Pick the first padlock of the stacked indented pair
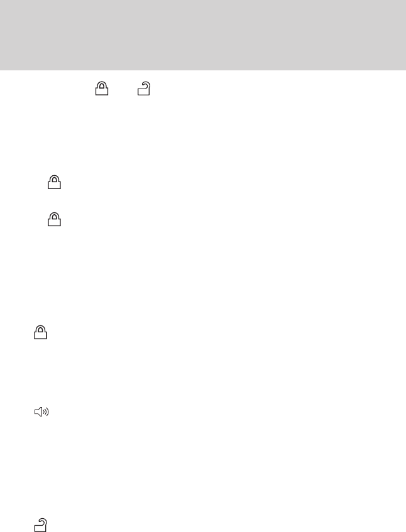406x532 pixels. click(54, 182)
